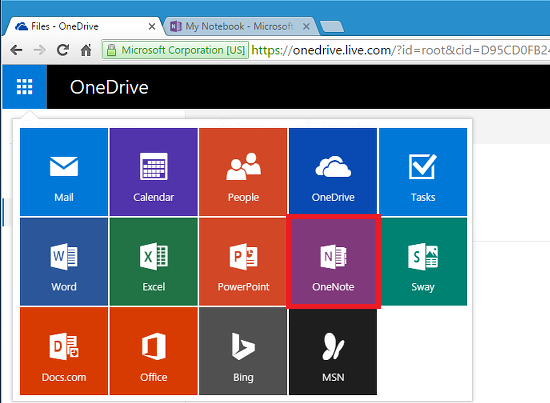Collapse the app launcher waffle button
This screenshot has width=550, height=403.
[x=25, y=87]
